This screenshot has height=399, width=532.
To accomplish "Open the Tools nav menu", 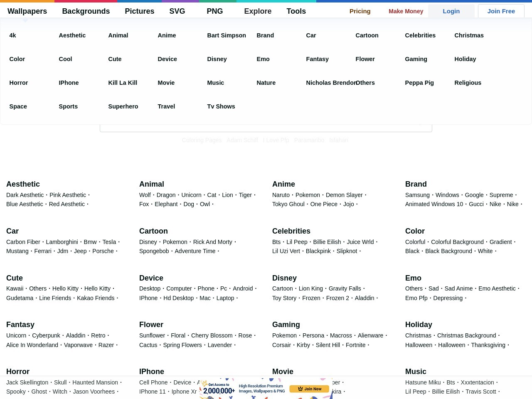I will click(x=296, y=11).
